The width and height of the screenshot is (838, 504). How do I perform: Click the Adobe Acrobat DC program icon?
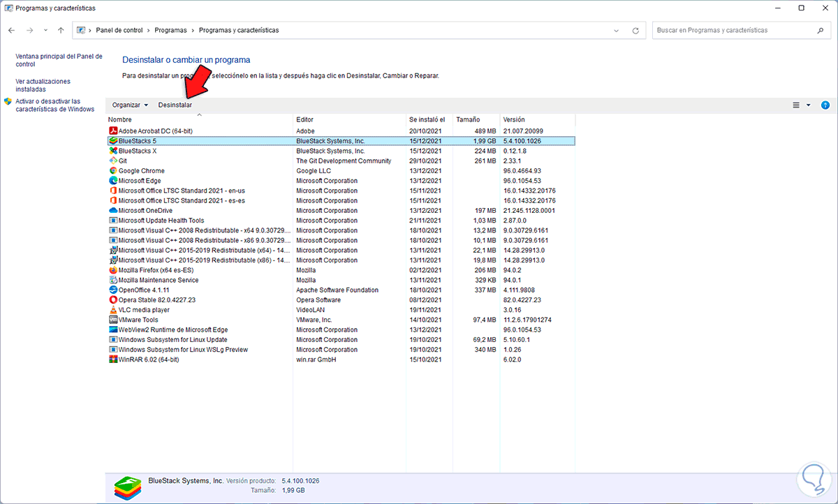coord(113,131)
